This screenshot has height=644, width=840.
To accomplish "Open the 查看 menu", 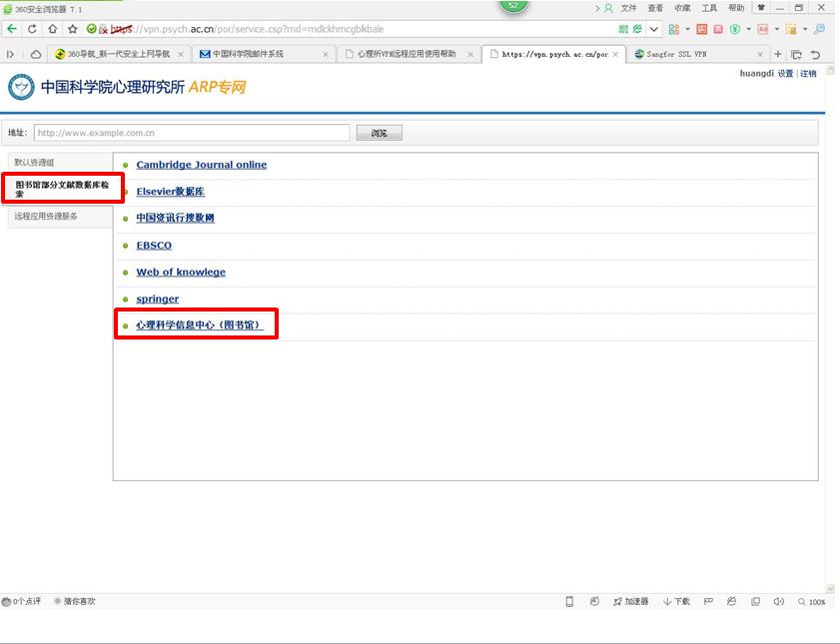I will click(655, 8).
